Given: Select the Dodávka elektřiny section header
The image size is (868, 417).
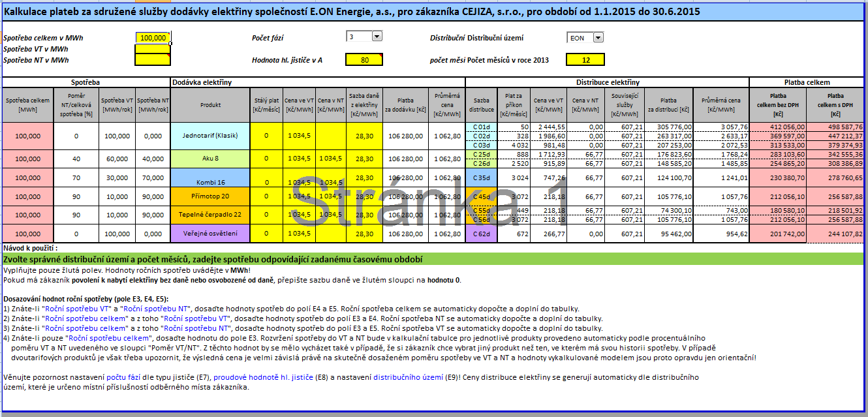Looking at the screenshot, I should coord(318,82).
